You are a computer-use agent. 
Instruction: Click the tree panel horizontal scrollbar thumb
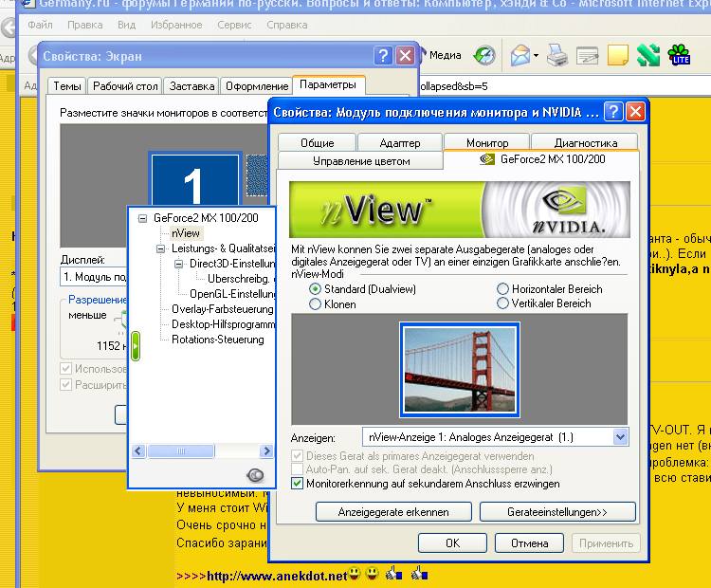pos(180,451)
